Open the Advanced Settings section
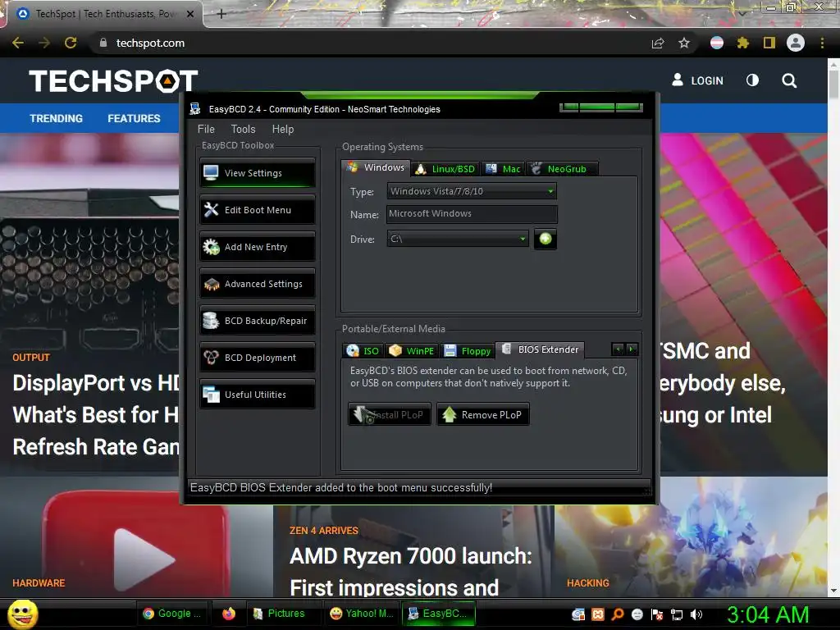This screenshot has width=840, height=630. click(x=258, y=284)
